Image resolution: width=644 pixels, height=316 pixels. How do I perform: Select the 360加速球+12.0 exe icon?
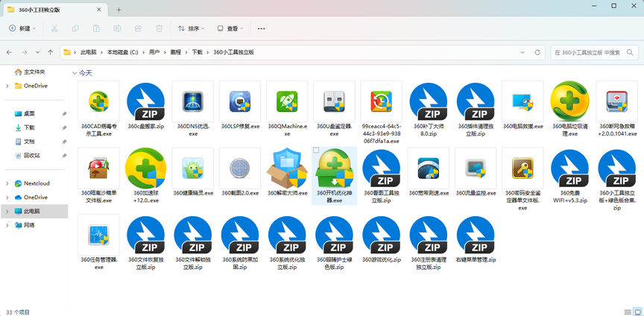pyautogui.click(x=146, y=168)
